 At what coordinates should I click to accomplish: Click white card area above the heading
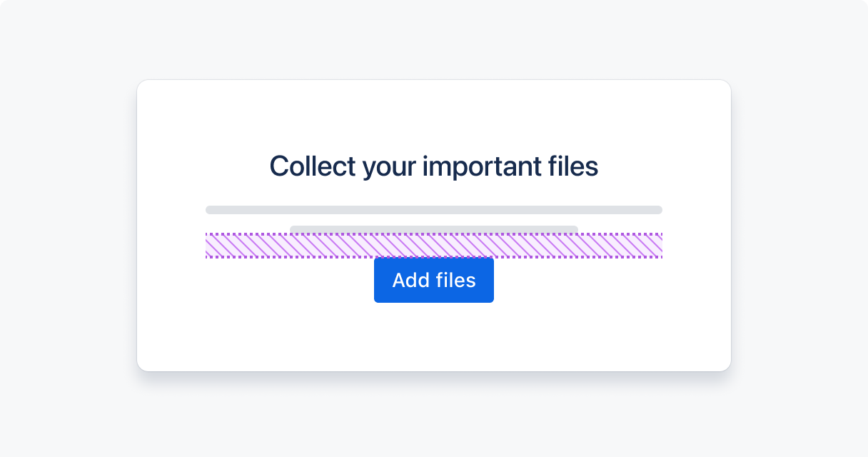[x=433, y=114]
